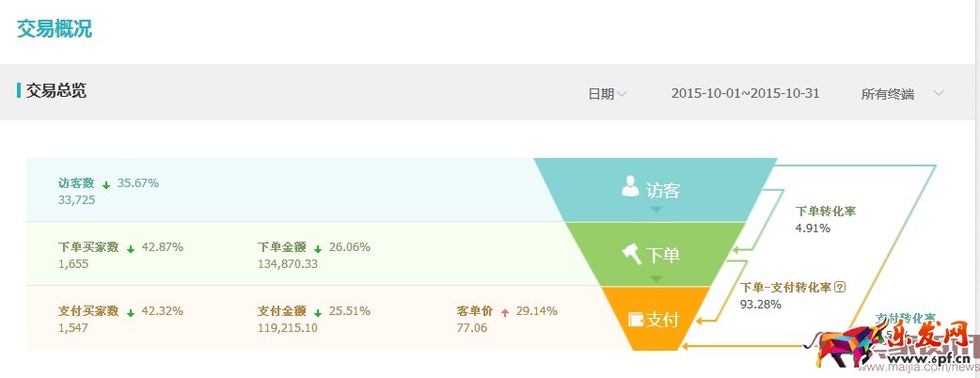Click the payment wallet icon in funnel
The width and height of the screenshot is (980, 378).
[x=635, y=319]
